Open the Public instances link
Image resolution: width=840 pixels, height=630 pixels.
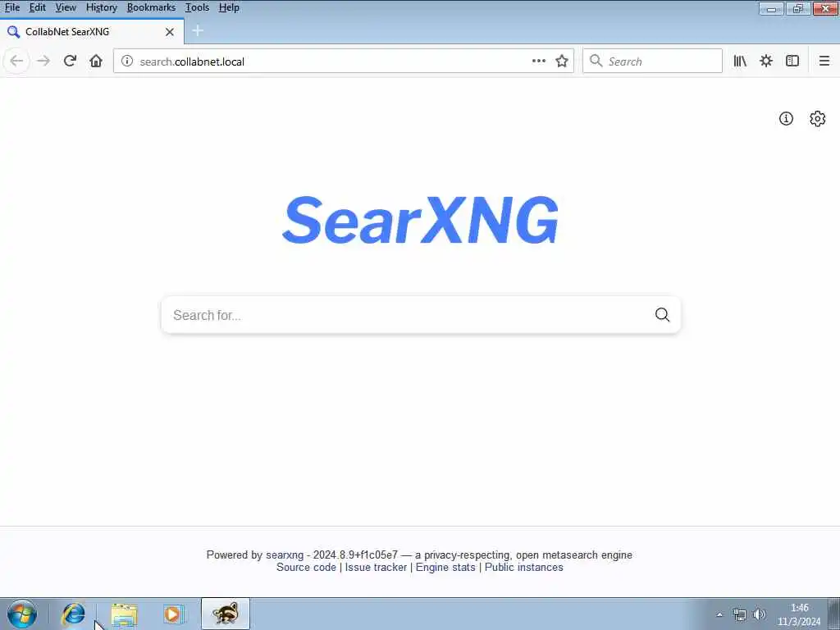(x=524, y=568)
